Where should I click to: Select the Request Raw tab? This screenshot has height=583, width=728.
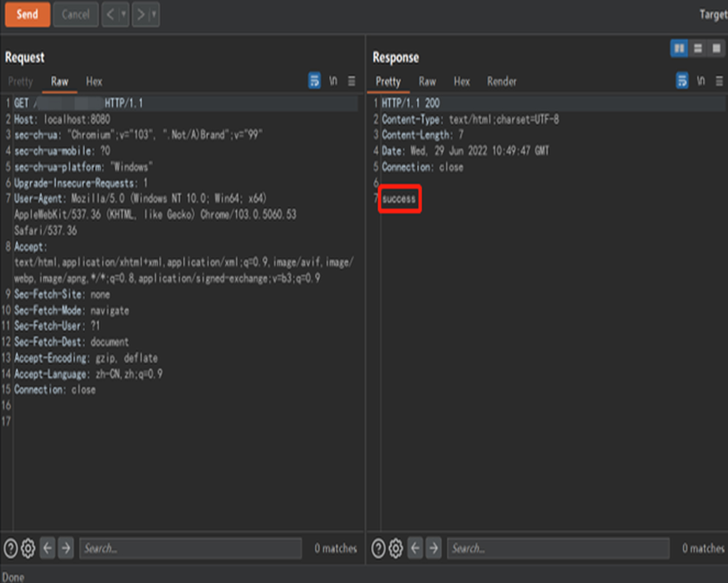[59, 81]
